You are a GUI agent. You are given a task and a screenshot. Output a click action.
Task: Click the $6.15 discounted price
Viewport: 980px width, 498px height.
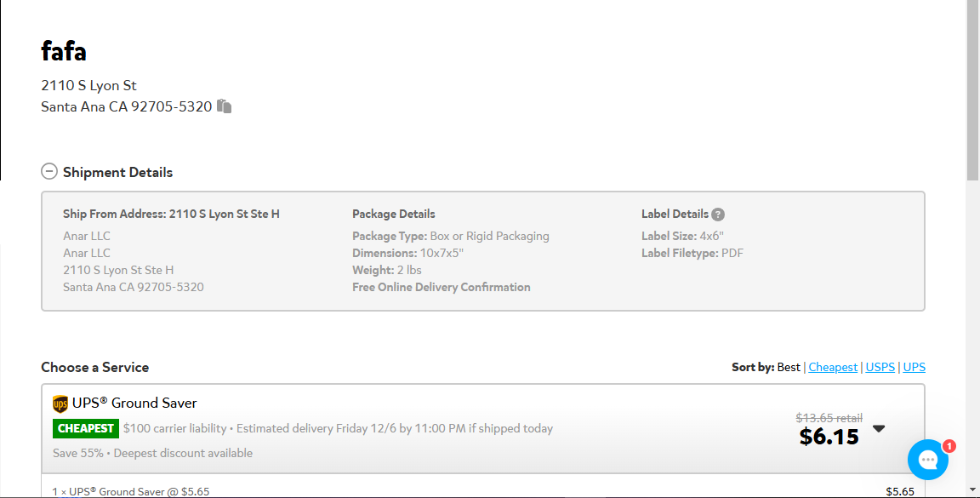click(x=829, y=437)
